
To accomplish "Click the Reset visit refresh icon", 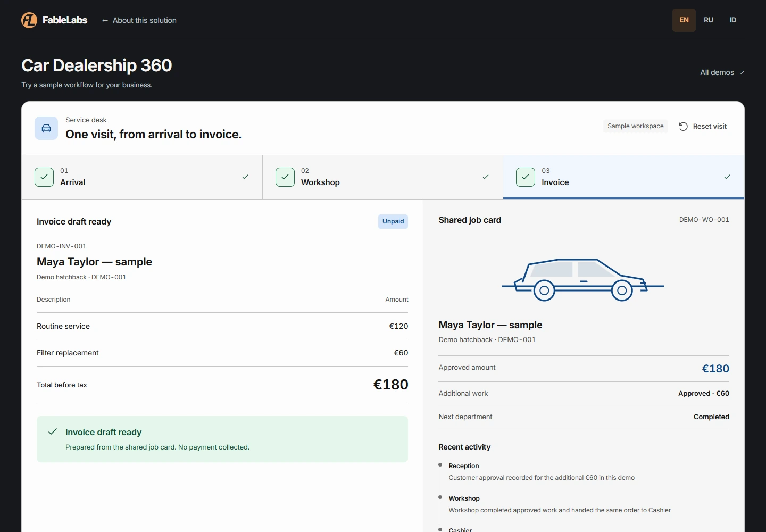I will tap(684, 126).
